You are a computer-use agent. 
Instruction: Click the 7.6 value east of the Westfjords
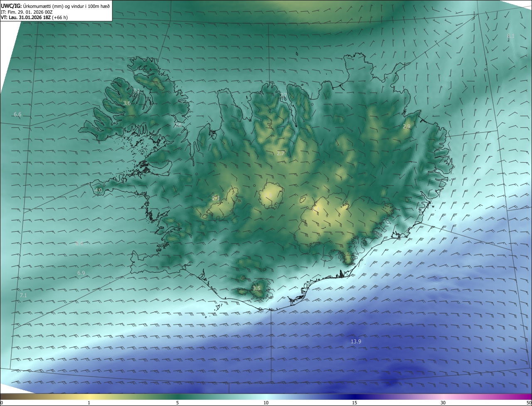(178, 125)
